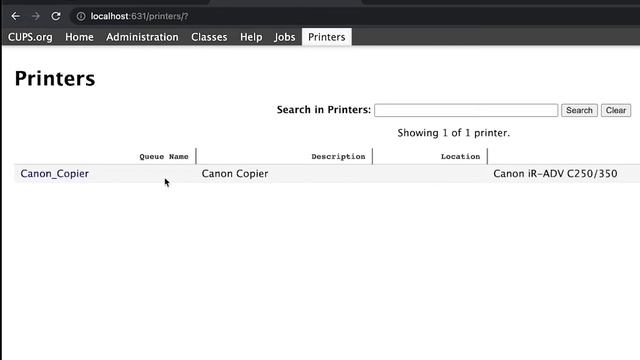
Task: Switch to the Classes tab
Action: pyautogui.click(x=209, y=37)
